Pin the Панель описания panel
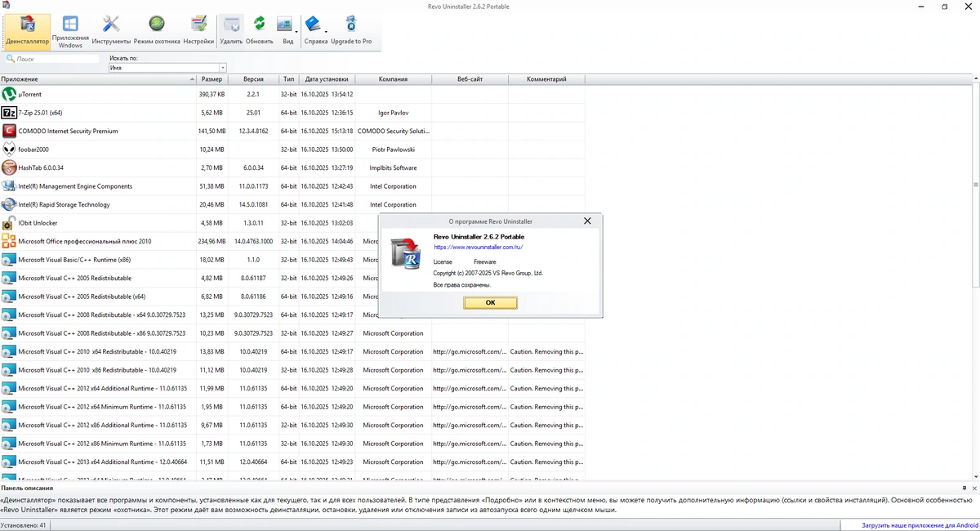 click(965, 488)
